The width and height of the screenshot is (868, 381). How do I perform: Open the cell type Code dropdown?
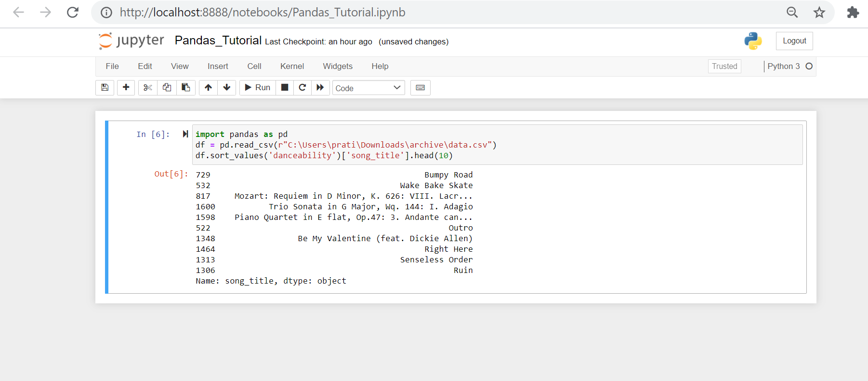(368, 88)
